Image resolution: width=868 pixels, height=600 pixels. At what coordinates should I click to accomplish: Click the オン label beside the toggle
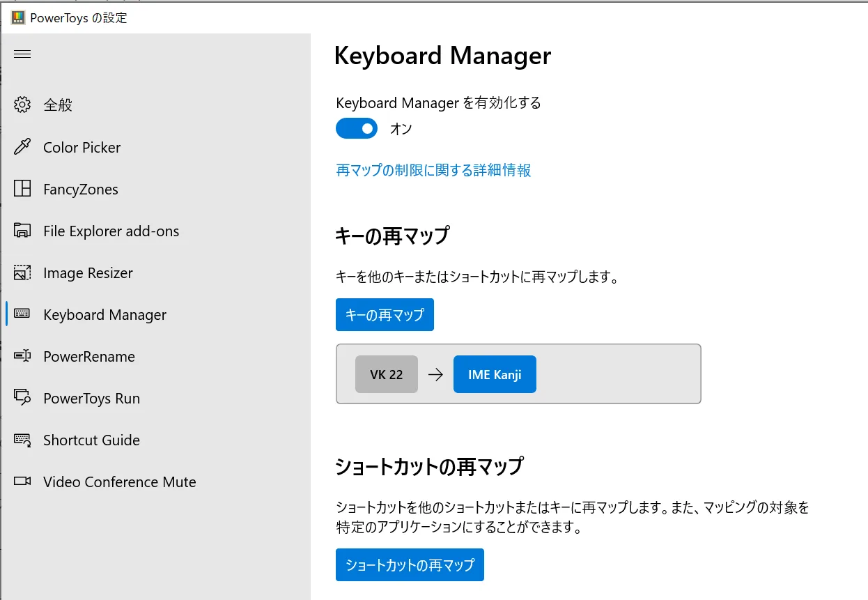[x=401, y=129]
